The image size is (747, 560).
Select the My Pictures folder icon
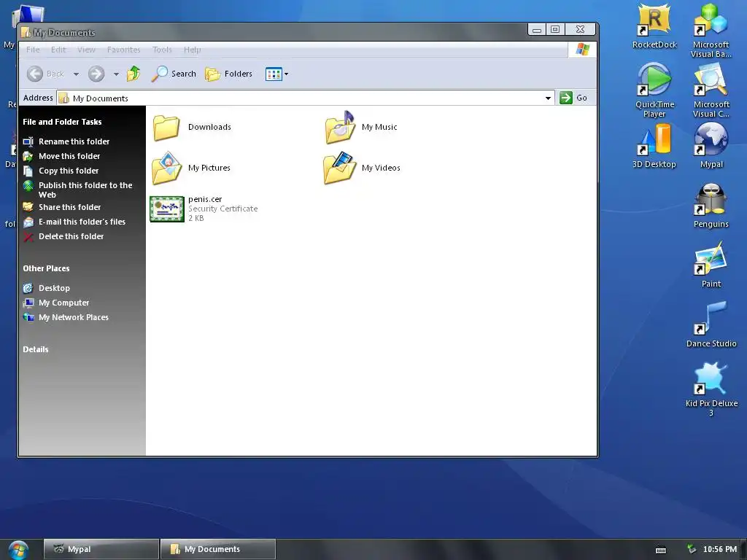tap(167, 168)
